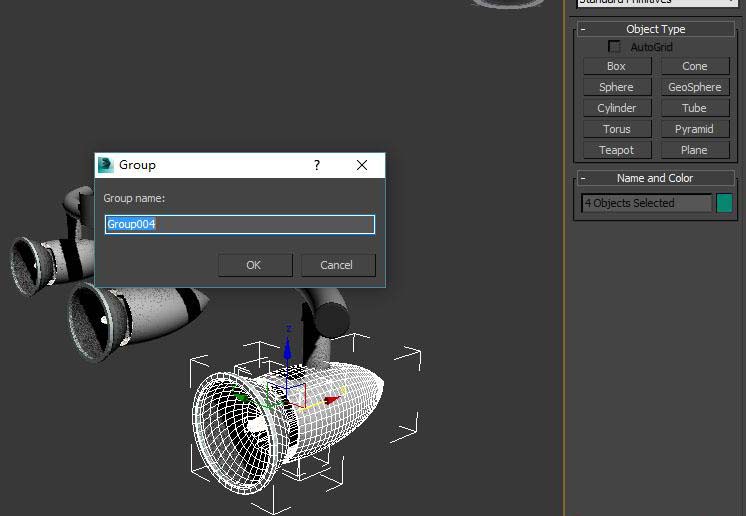Open the Standard Primitives dropdown
Image resolution: width=746 pixels, height=516 pixels.
(657, 2)
